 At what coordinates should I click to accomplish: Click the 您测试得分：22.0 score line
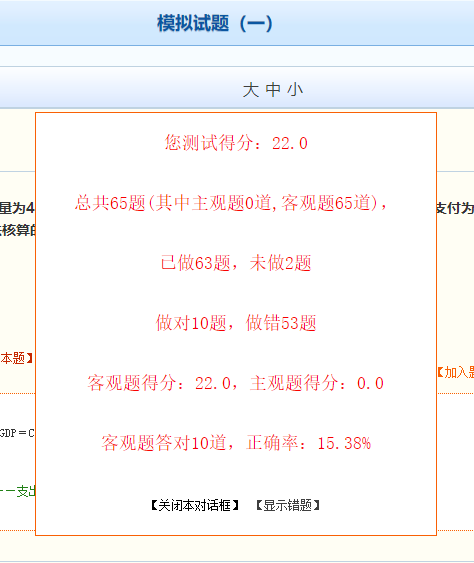[x=236, y=143]
